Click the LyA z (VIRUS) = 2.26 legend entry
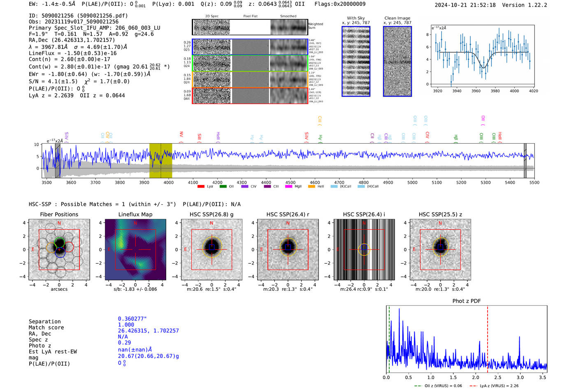This screenshot has height=392, width=576. [494, 386]
